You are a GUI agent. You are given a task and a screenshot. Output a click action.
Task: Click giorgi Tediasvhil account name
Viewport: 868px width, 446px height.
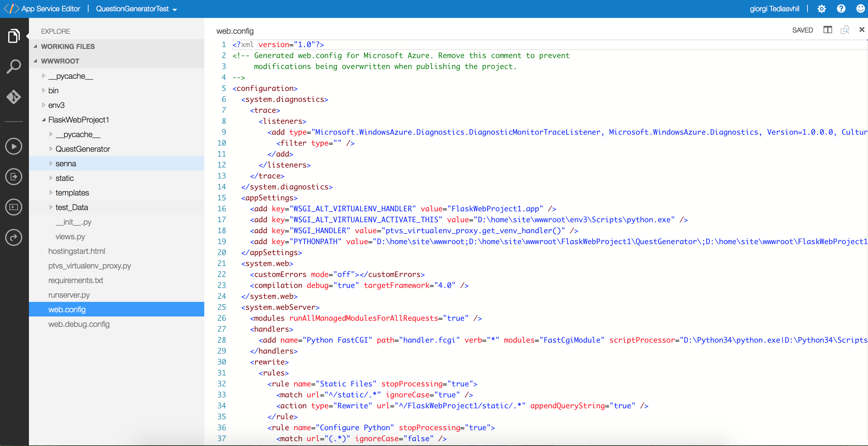pyautogui.click(x=774, y=9)
